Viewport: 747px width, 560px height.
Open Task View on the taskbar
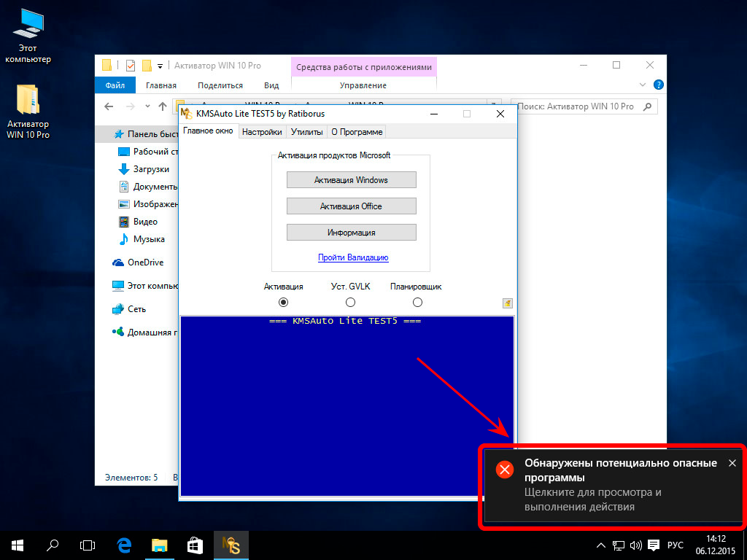click(x=88, y=545)
